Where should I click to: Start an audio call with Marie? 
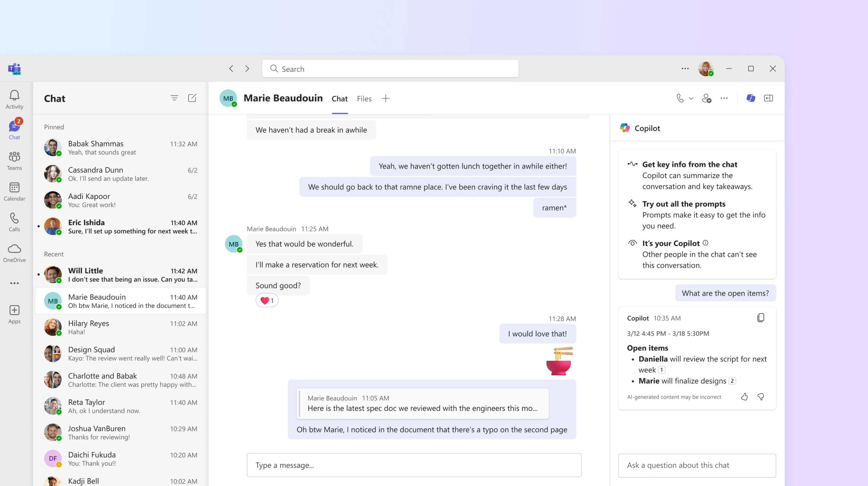click(x=680, y=98)
